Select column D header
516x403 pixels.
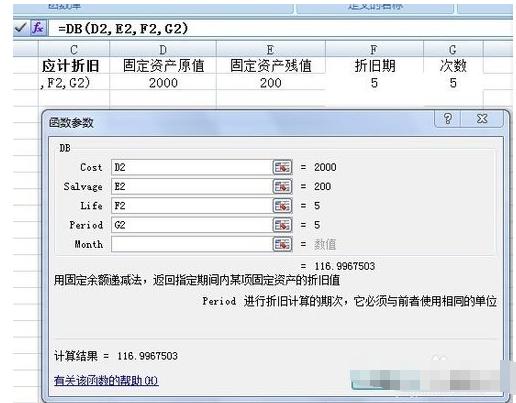click(163, 49)
